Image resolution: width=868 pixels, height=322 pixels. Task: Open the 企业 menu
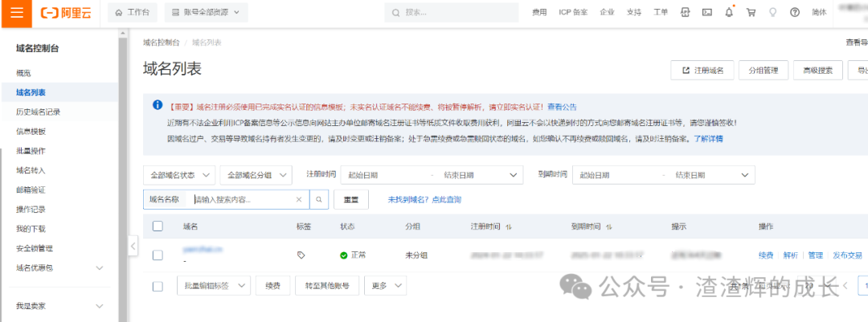click(x=607, y=12)
